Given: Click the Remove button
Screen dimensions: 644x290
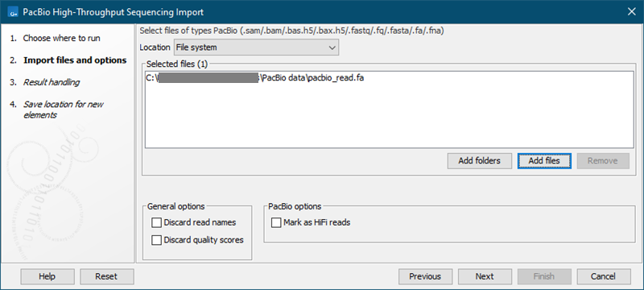Looking at the screenshot, I should (x=602, y=160).
